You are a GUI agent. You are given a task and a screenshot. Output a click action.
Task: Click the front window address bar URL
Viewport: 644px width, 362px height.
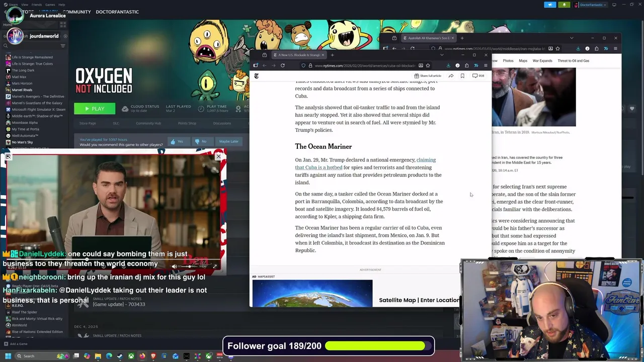(x=365, y=65)
